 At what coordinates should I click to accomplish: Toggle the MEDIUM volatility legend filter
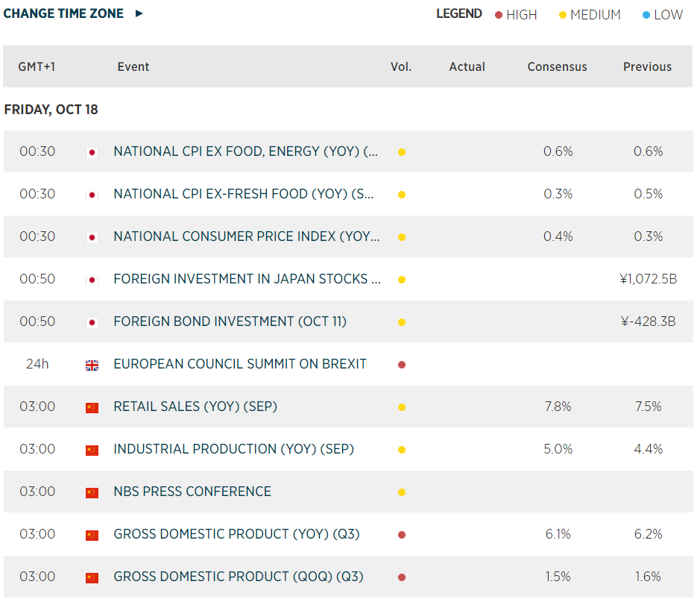click(x=590, y=15)
